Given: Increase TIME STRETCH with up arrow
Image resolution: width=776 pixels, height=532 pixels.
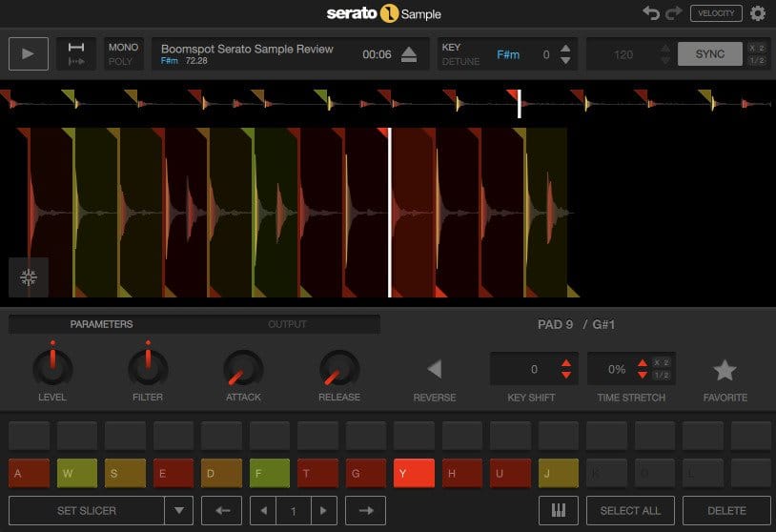Looking at the screenshot, I should click(642, 364).
